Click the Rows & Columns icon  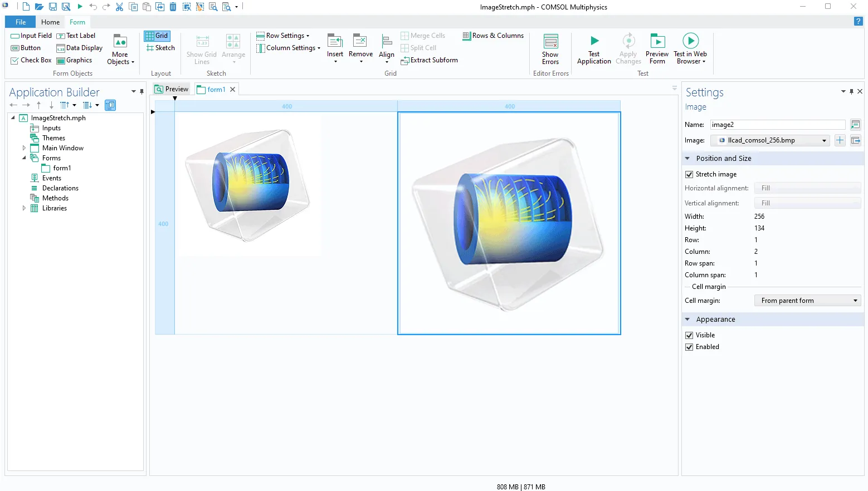point(467,36)
